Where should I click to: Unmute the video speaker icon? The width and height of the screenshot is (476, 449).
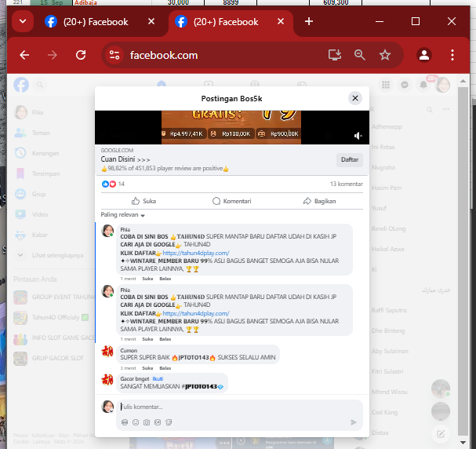358,136
